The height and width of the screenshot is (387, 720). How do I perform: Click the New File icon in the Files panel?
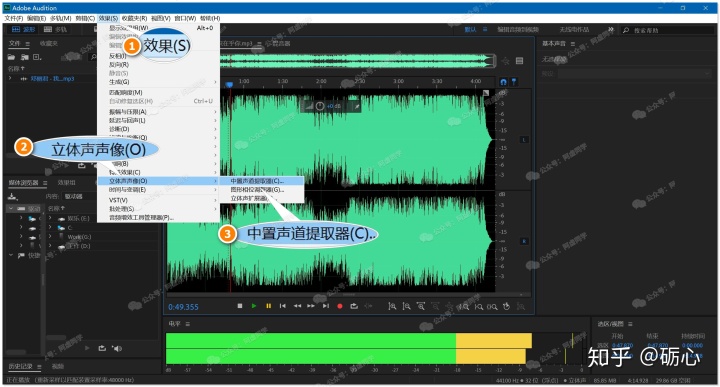point(37,57)
